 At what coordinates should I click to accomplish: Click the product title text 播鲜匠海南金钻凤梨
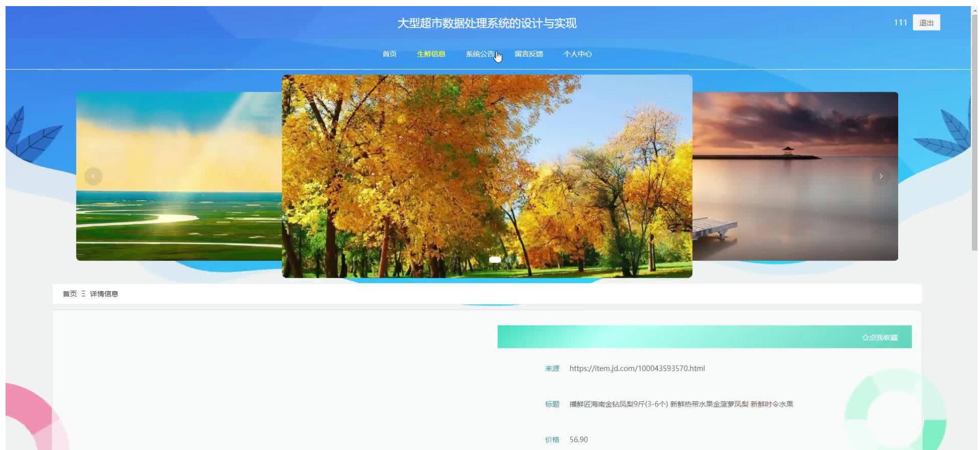681,404
